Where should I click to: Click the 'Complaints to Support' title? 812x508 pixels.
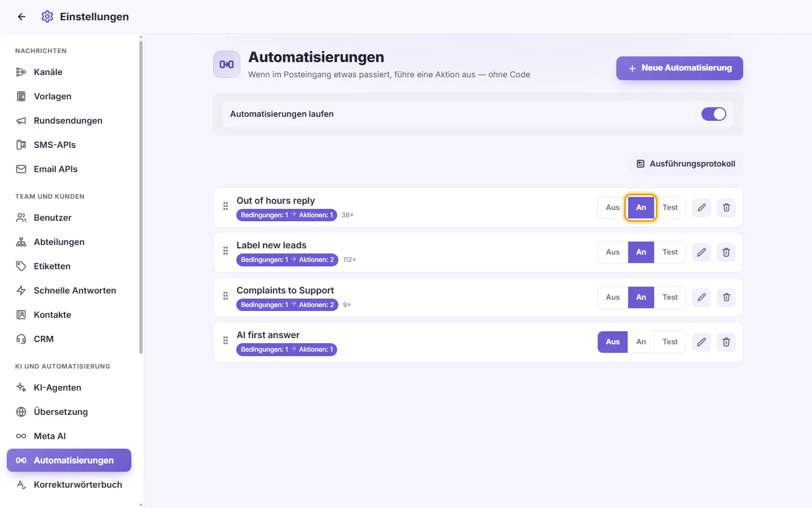pos(285,290)
